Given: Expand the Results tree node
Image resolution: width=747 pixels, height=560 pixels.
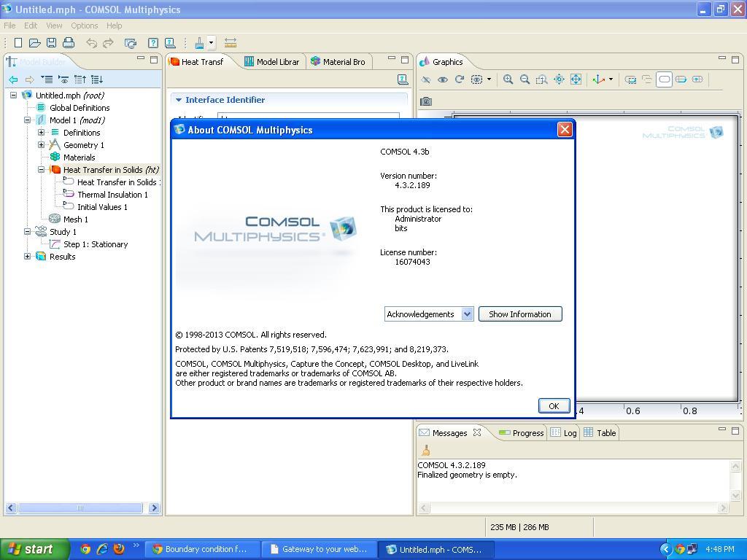Looking at the screenshot, I should tap(28, 257).
